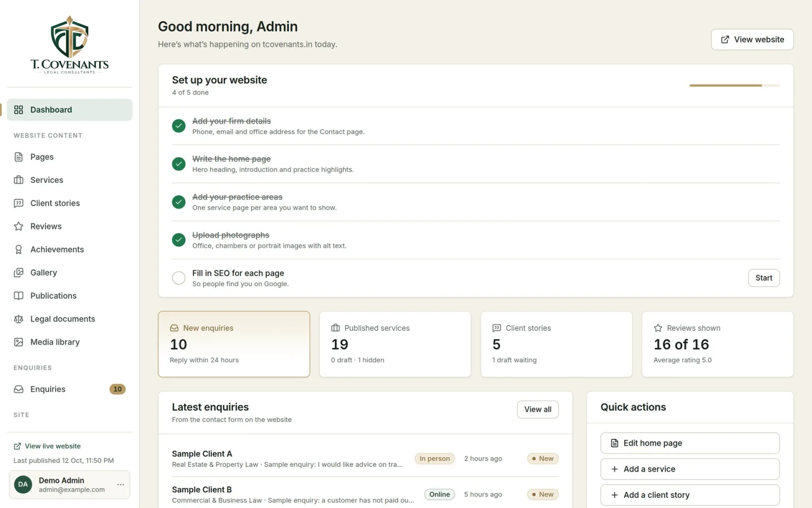Click the Pages document icon

point(19,157)
